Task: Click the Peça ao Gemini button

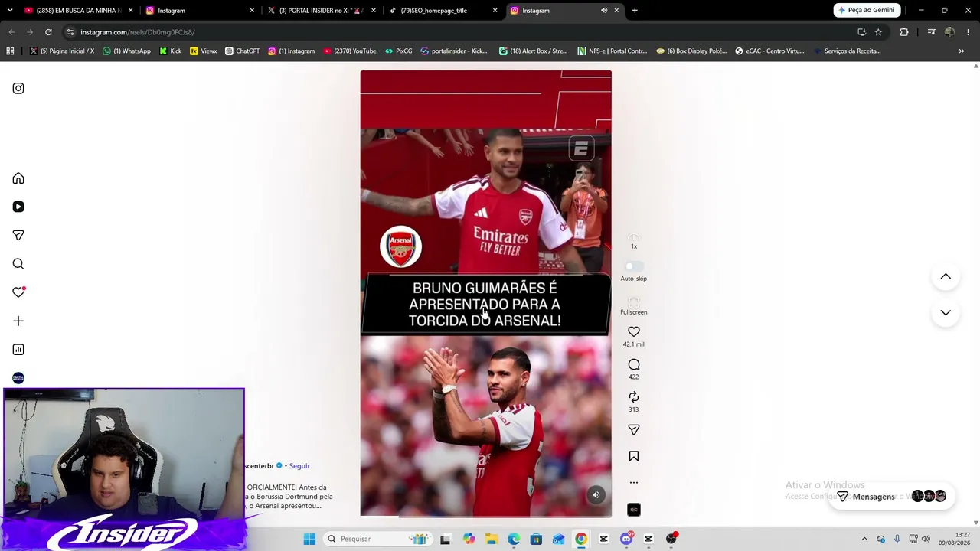Action: (867, 11)
